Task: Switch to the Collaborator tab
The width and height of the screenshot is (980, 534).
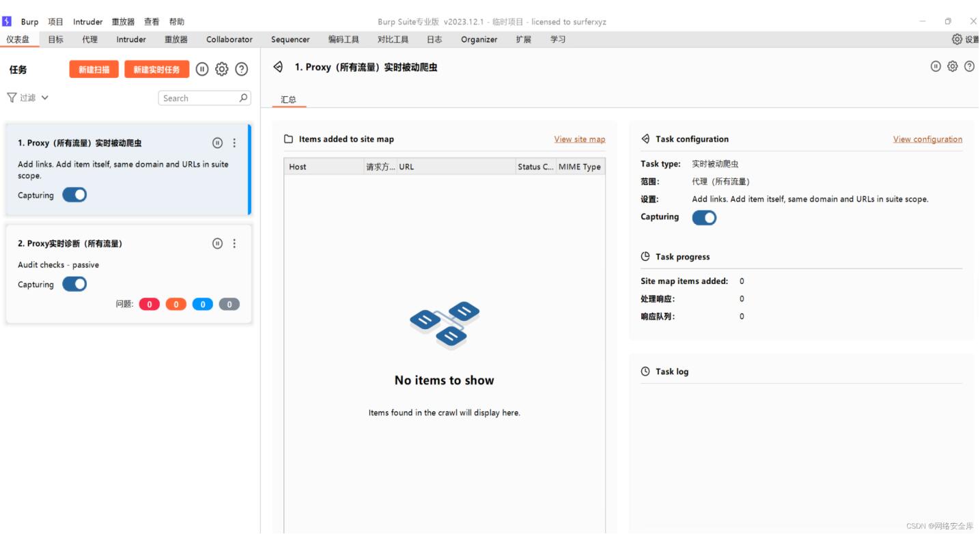Action: click(x=229, y=40)
